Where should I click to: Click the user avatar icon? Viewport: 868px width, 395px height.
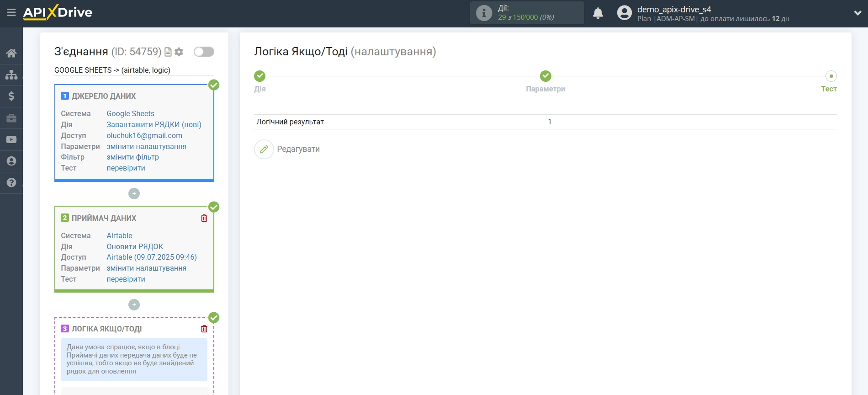point(624,13)
